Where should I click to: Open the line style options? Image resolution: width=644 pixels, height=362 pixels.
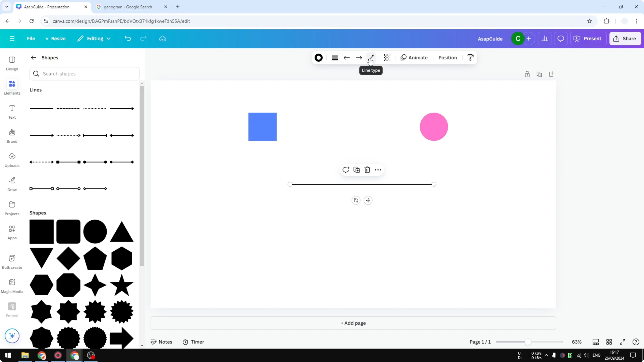coord(334,58)
